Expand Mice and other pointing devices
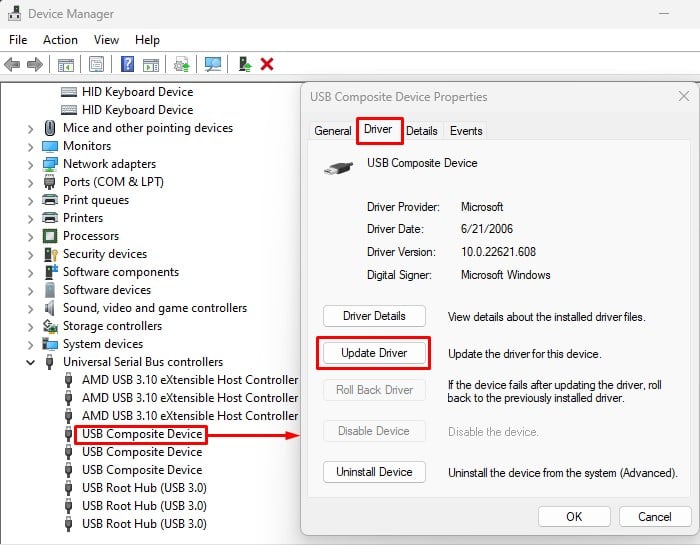Viewport: 700px width, 545px height. (30, 129)
